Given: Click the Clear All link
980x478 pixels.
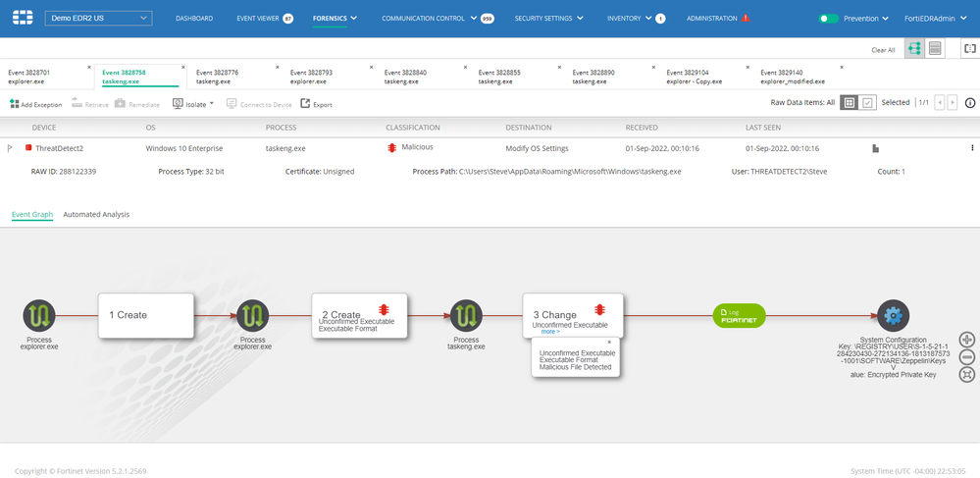Looking at the screenshot, I should tap(883, 50).
